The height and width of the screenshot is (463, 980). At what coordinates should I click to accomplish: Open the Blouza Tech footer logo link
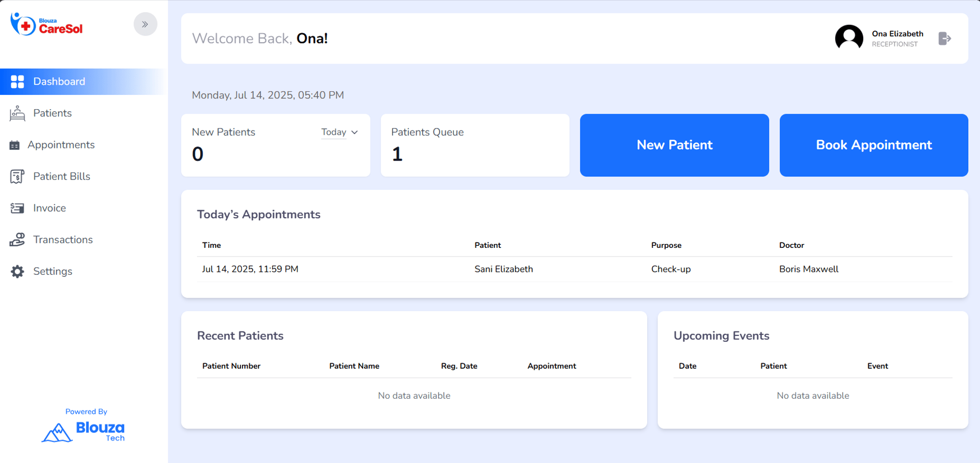(x=84, y=431)
